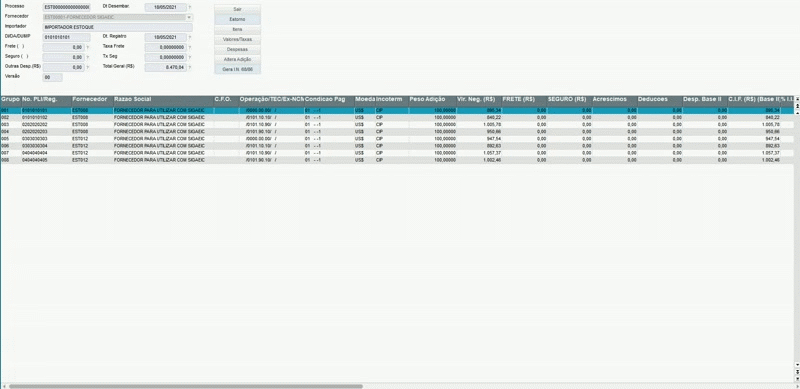
Task: Select the Fornecedor column header in grid
Action: [92, 99]
